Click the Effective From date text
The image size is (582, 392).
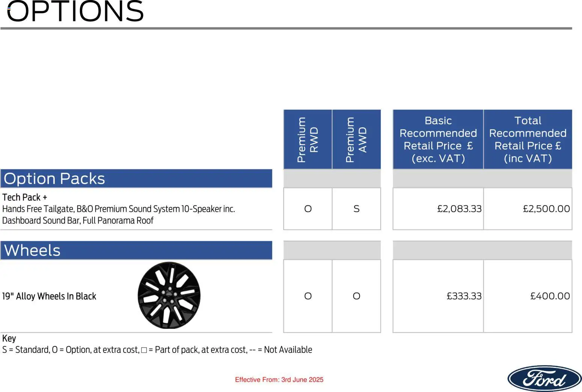(x=279, y=380)
